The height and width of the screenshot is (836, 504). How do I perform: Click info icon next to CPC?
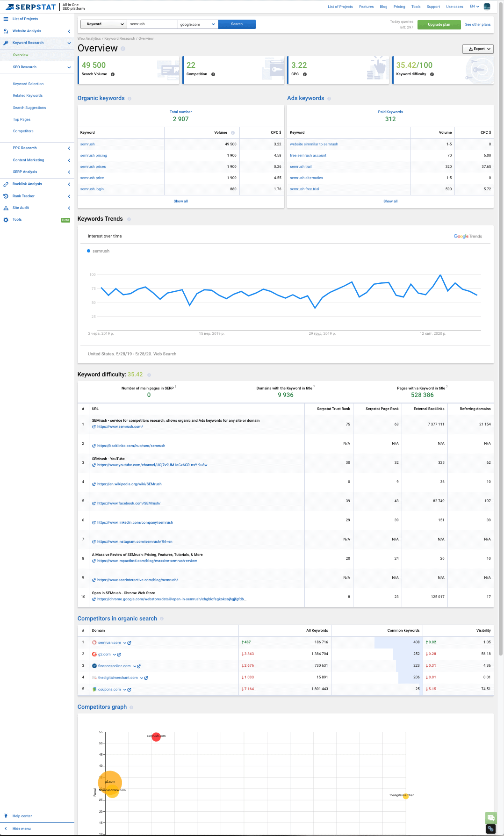click(x=305, y=74)
